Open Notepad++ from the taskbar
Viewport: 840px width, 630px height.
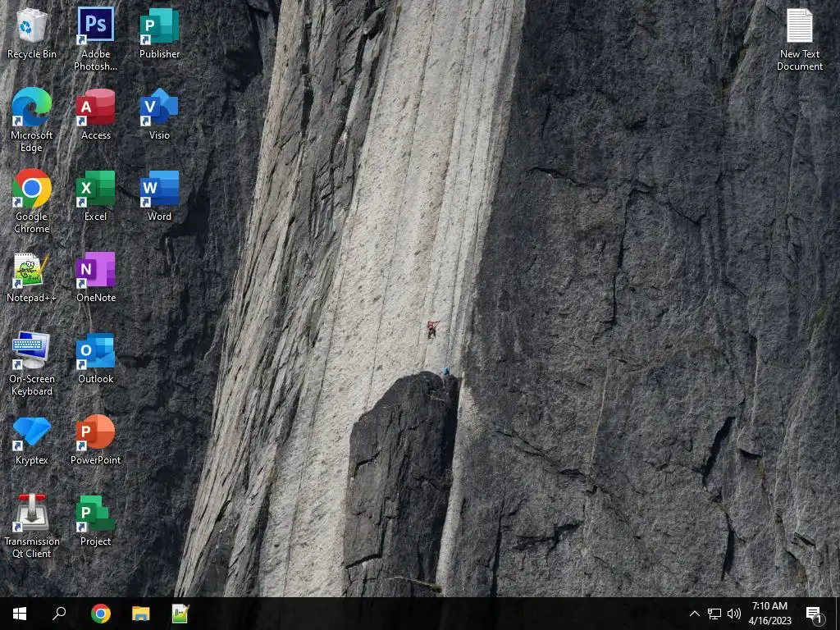pos(180,614)
